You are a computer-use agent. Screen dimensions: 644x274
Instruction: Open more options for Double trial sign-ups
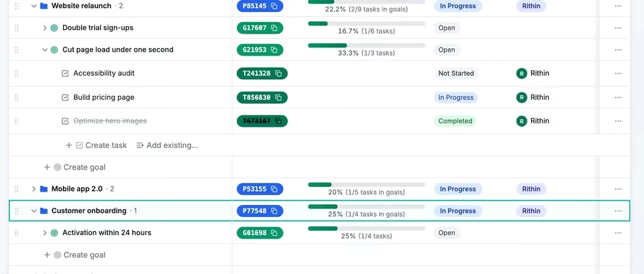618,28
